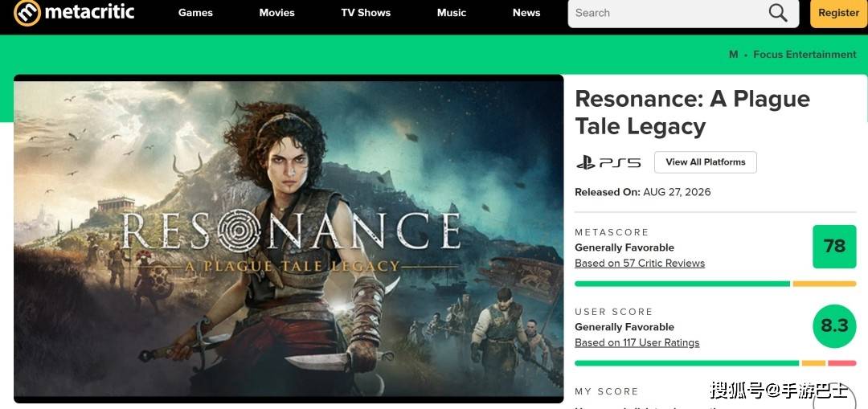The height and width of the screenshot is (409, 868).
Task: Open the Movies menu
Action: click(276, 13)
